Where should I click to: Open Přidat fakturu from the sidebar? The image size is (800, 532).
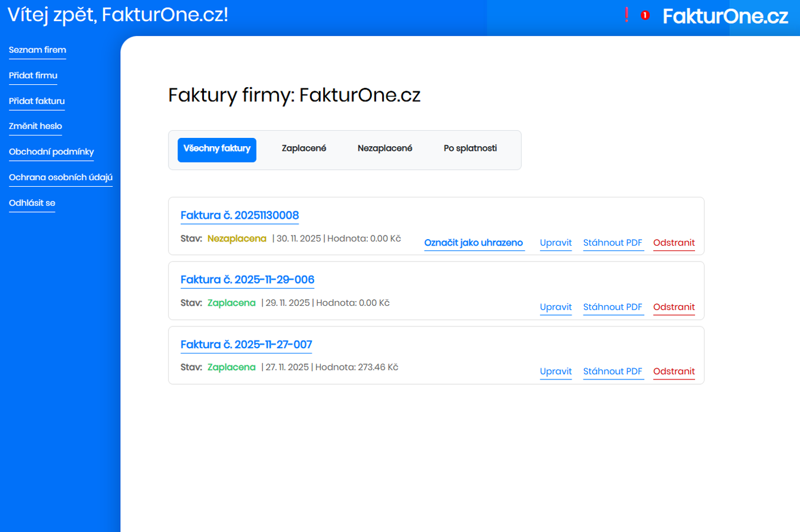tap(37, 101)
